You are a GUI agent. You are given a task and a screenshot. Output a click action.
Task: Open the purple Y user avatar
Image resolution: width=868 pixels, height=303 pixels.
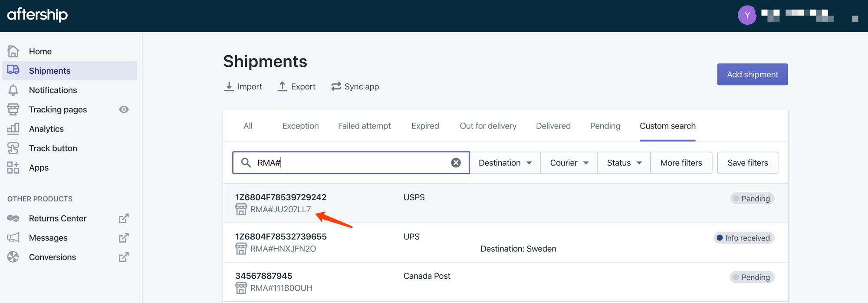click(x=747, y=15)
